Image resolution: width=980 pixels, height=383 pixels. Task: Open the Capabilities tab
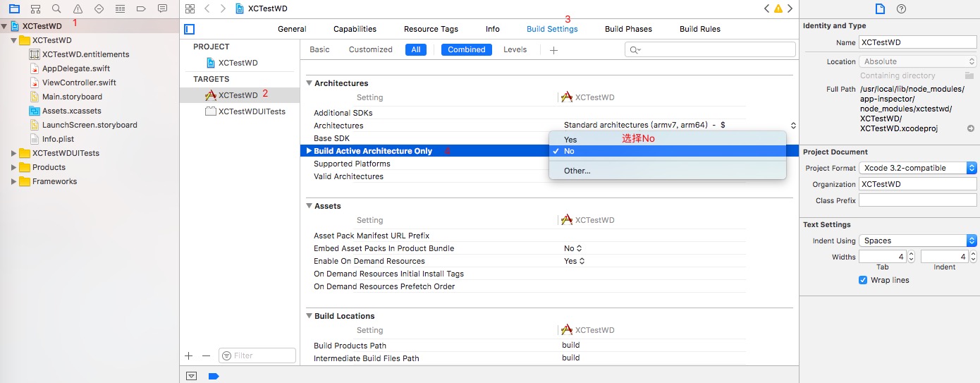tap(355, 29)
